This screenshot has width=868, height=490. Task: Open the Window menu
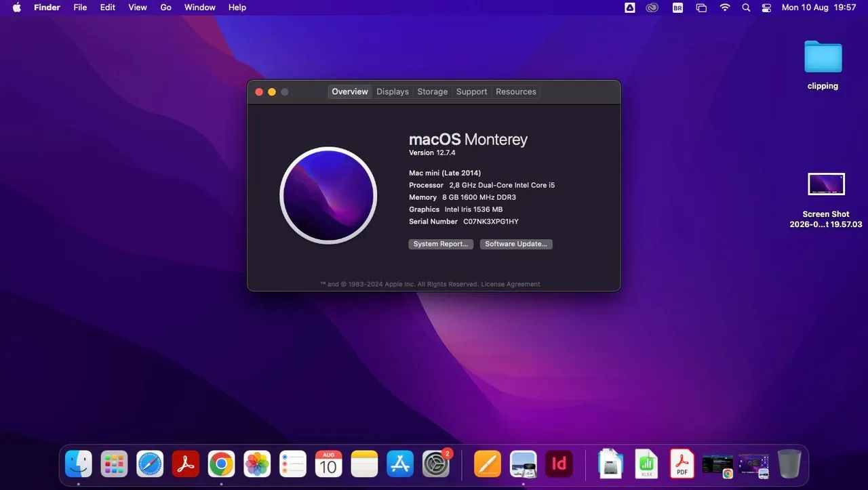pyautogui.click(x=200, y=7)
